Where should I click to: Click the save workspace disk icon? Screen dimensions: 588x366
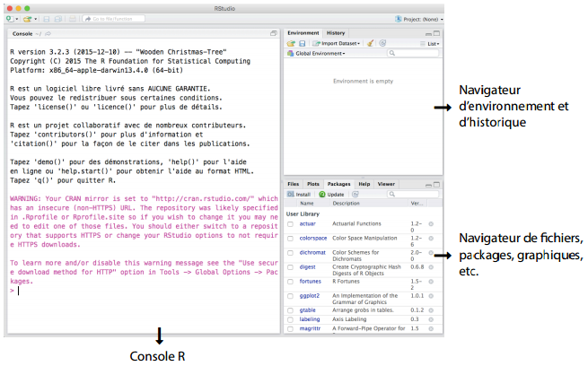pyautogui.click(x=302, y=42)
